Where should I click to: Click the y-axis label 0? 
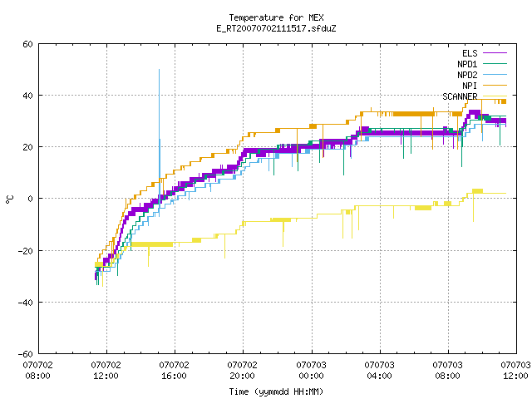coord(31,199)
